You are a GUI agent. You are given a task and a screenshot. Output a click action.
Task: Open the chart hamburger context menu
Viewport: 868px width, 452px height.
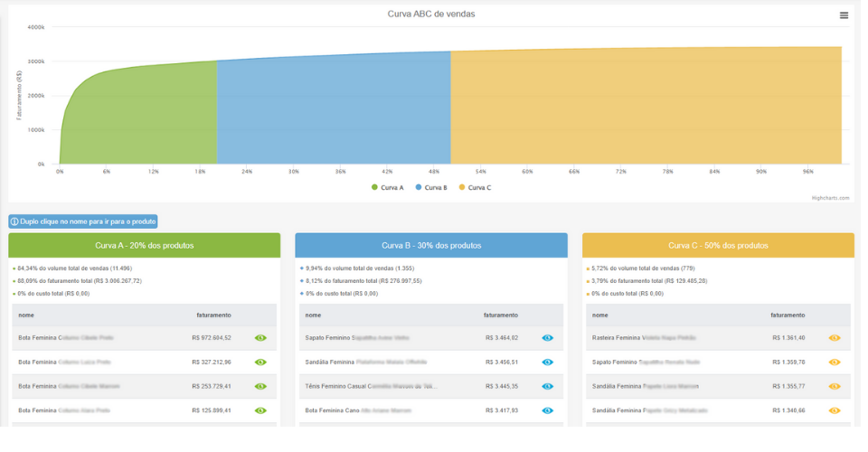click(x=844, y=15)
